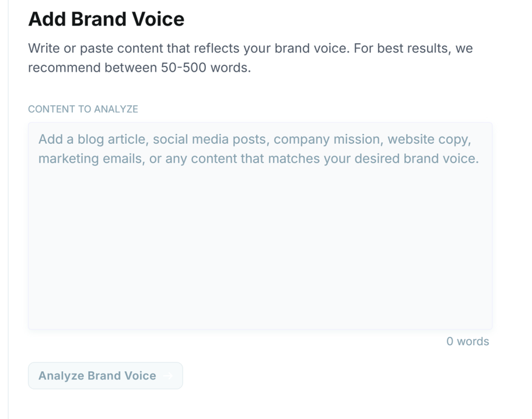Click the Add Brand Voice heading

pos(106,19)
